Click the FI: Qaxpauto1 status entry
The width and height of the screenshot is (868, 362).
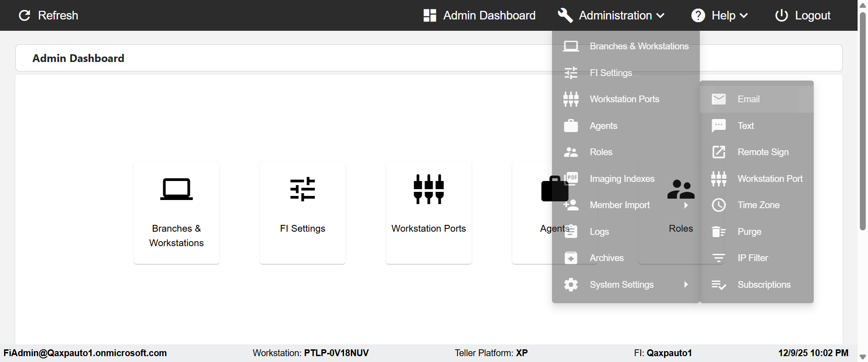(663, 353)
